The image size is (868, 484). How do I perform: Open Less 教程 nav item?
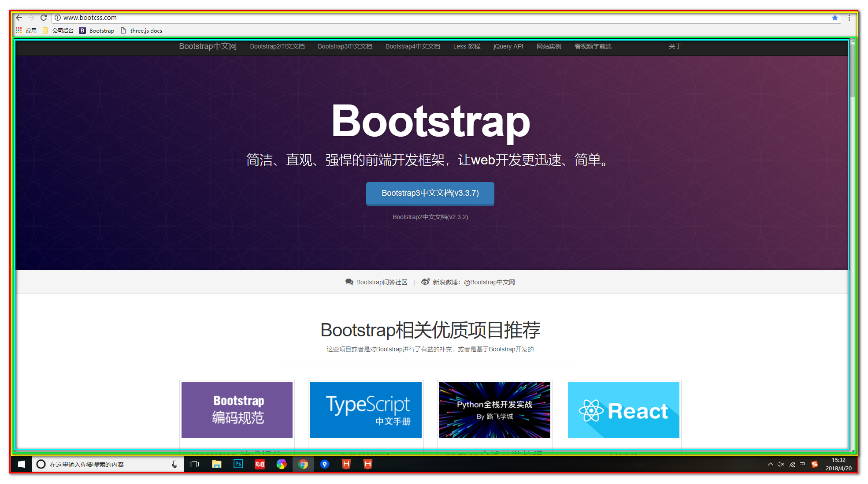click(467, 46)
